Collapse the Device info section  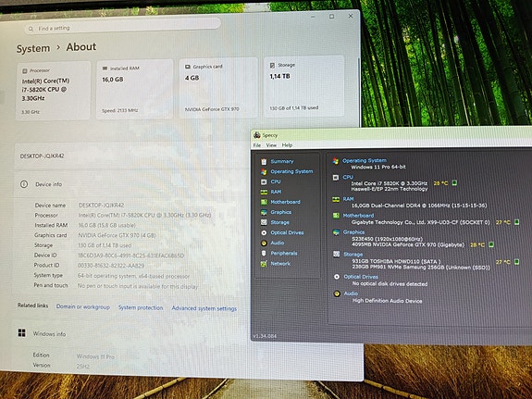pos(129,184)
